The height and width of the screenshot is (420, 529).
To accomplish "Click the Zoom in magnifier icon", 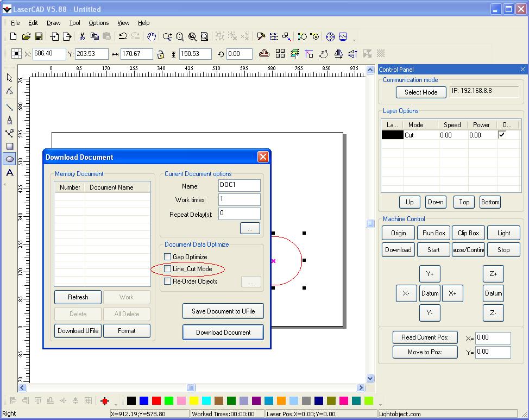I will pos(167,36).
